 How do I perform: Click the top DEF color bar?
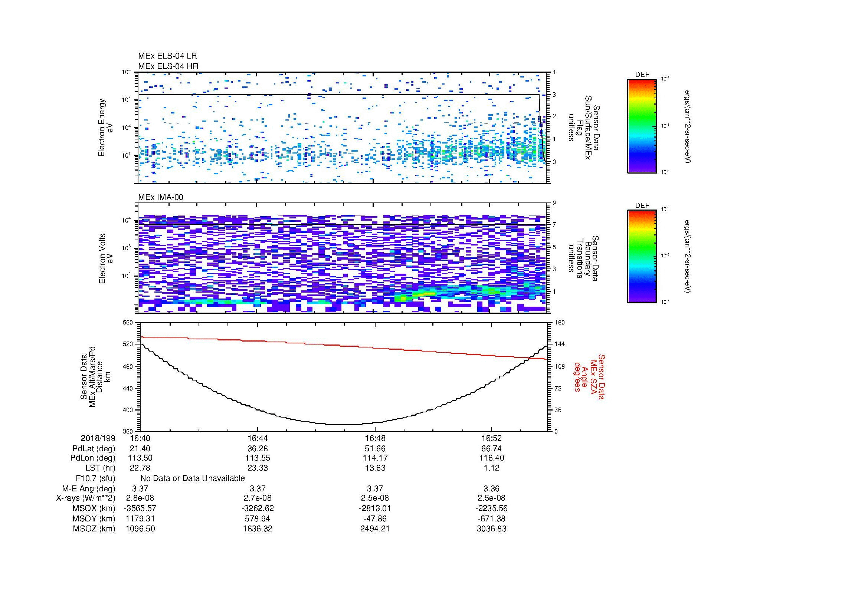pyautogui.click(x=642, y=126)
